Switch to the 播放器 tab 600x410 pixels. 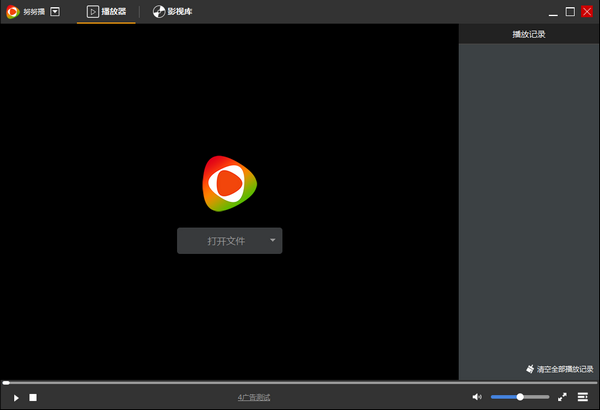(x=105, y=12)
